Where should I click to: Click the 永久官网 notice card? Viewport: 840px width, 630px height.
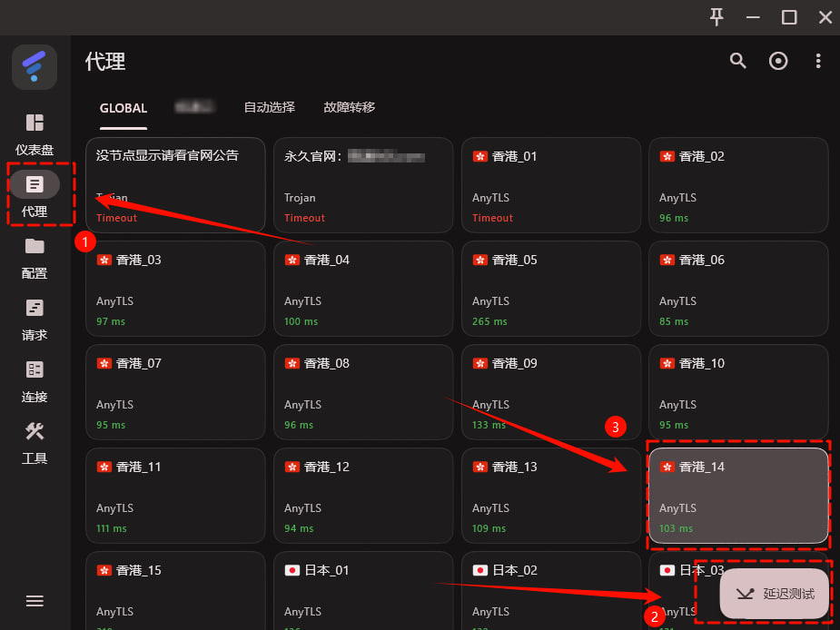click(363, 185)
